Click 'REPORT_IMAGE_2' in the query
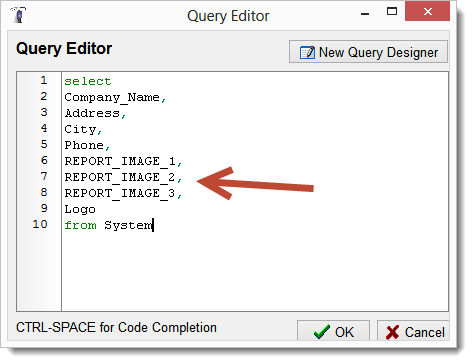Viewport: 472px width, 363px height. [120, 177]
